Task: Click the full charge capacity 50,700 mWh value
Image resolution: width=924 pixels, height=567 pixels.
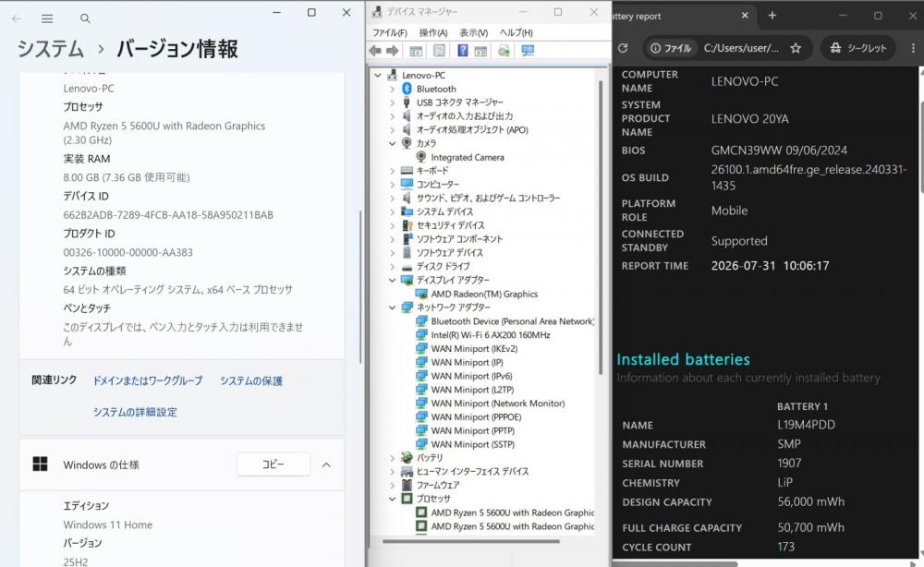Action: coord(811,527)
